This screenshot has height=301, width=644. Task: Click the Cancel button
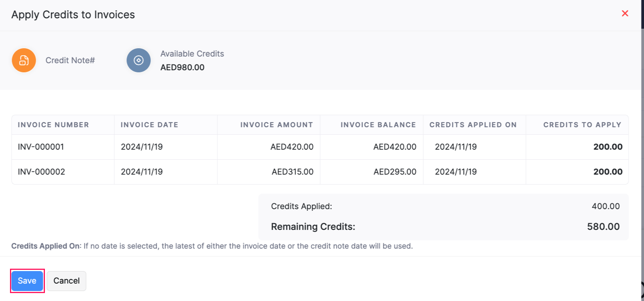tap(66, 281)
